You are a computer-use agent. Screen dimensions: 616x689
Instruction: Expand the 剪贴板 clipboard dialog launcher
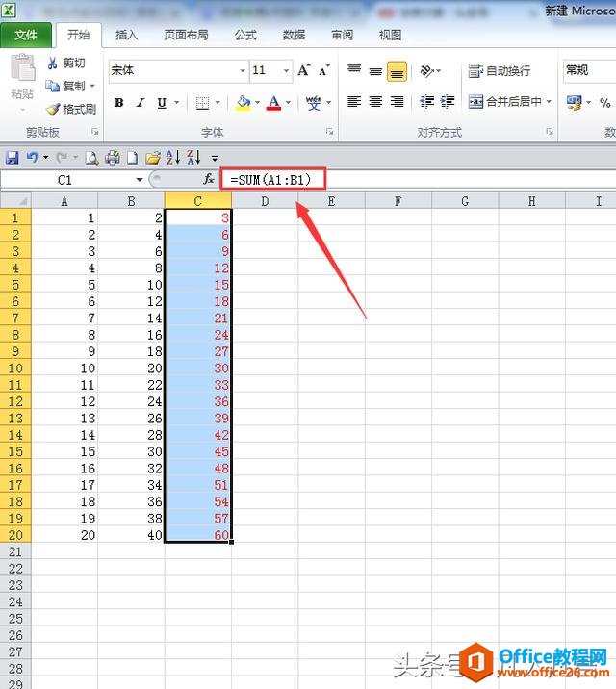(x=95, y=132)
